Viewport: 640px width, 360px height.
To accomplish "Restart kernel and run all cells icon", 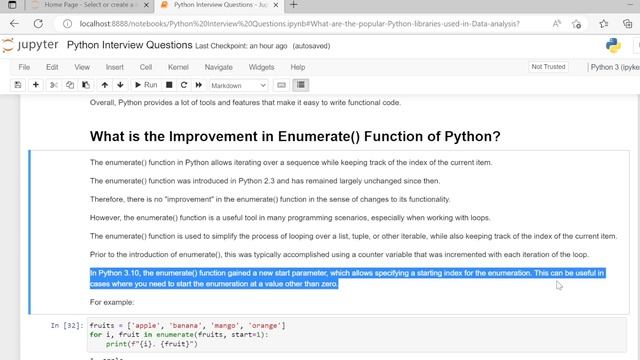I will 199,85.
